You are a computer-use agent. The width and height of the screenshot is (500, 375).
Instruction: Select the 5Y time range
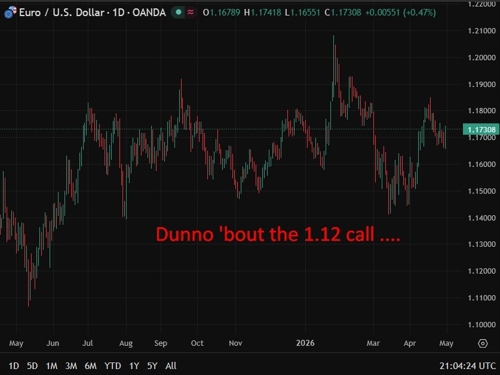click(x=152, y=366)
